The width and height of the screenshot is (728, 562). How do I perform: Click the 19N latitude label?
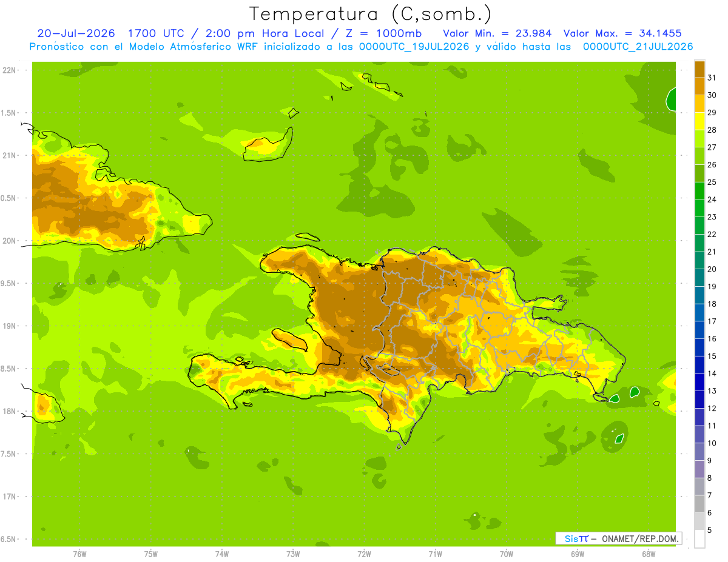[8, 326]
